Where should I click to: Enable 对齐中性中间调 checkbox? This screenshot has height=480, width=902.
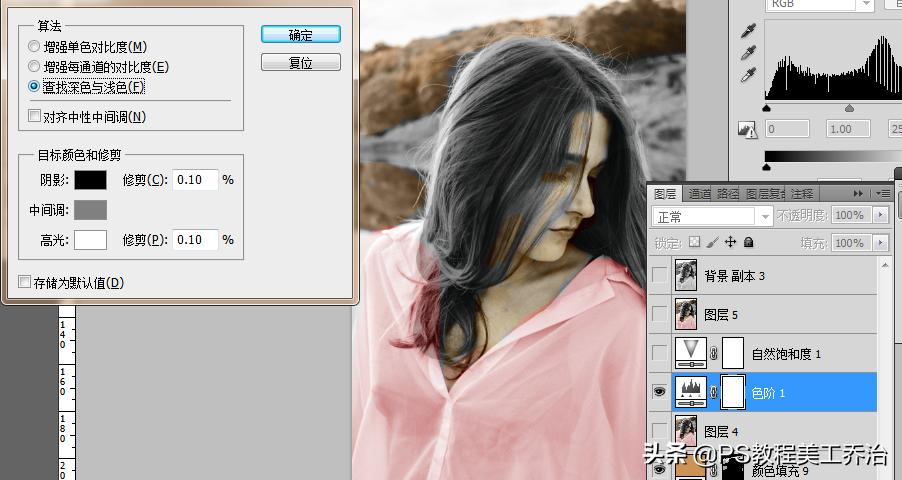pos(35,116)
